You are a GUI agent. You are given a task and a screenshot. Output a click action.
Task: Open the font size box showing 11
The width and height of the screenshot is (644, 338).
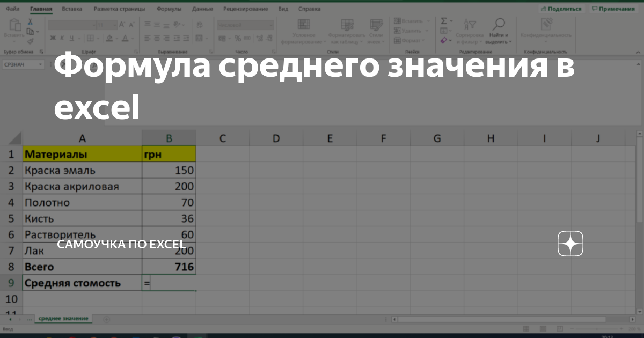107,25
